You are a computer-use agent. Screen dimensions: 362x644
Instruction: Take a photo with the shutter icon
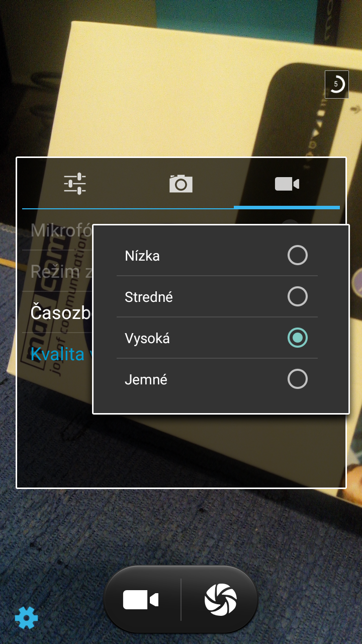(221, 600)
